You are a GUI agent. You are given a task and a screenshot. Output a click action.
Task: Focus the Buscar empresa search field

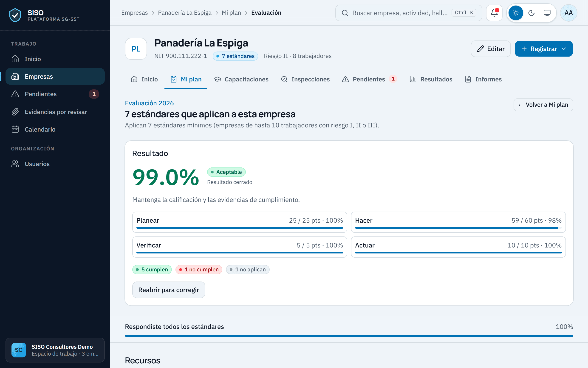[x=409, y=13]
